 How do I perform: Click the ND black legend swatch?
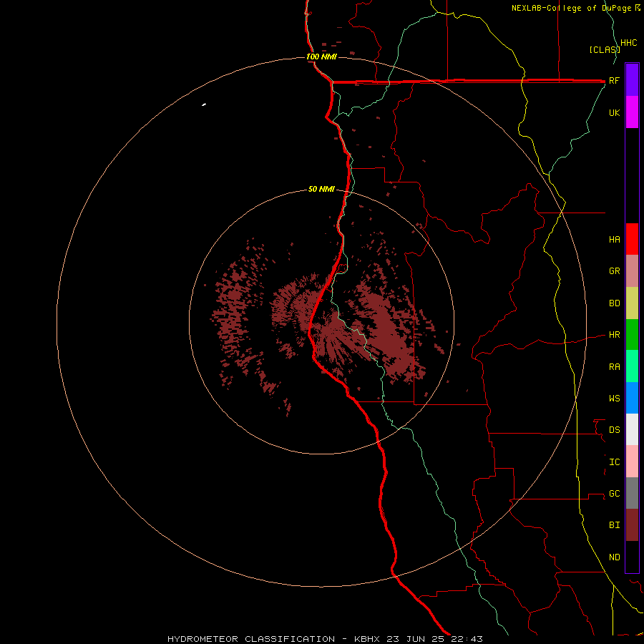(x=632, y=557)
